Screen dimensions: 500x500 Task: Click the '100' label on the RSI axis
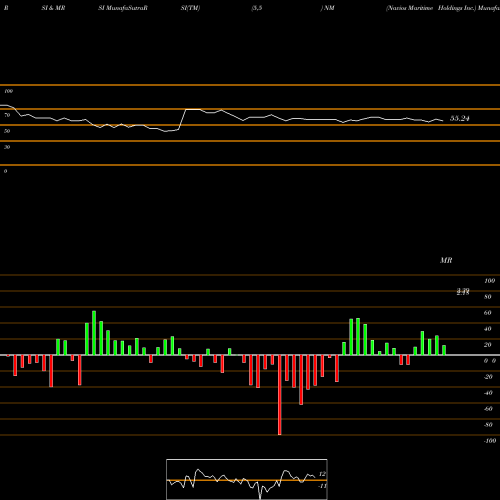8,91
